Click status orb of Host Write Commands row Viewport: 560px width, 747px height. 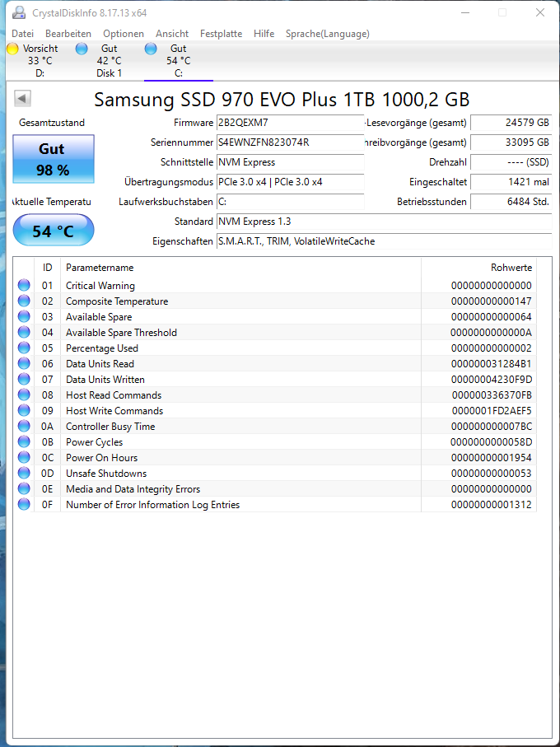[x=24, y=411]
